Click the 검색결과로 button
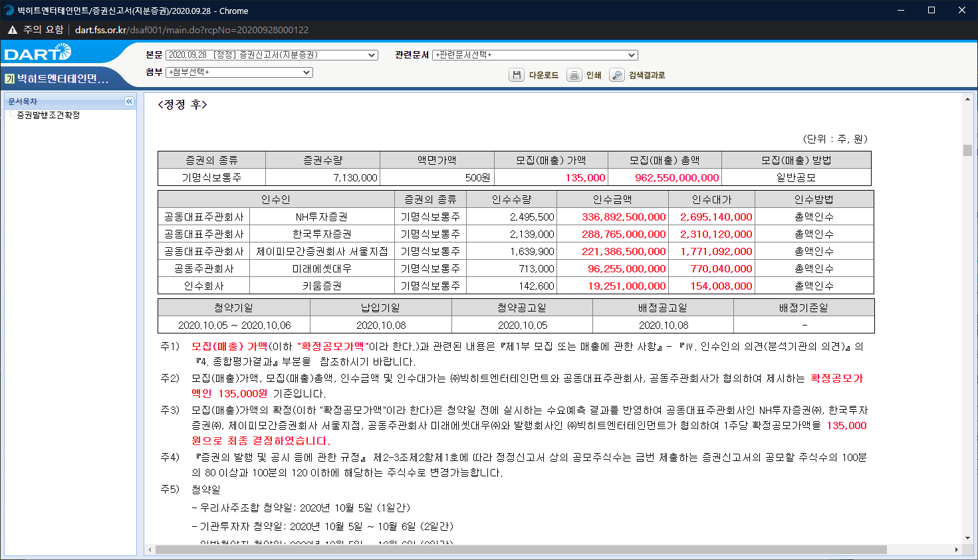 coord(647,75)
